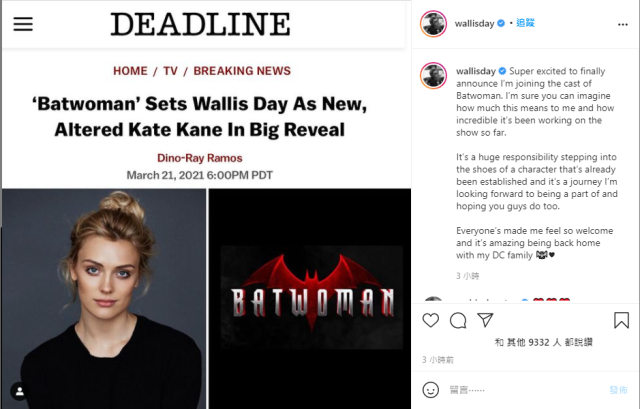Open the HOME breadcrumb in the article

[x=130, y=71]
